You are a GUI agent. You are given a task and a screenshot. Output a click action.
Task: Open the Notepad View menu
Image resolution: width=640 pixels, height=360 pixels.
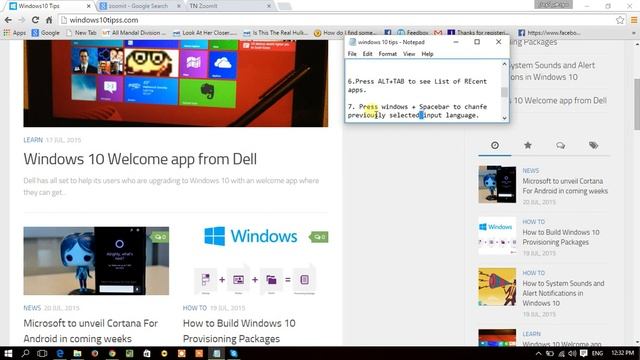point(409,54)
